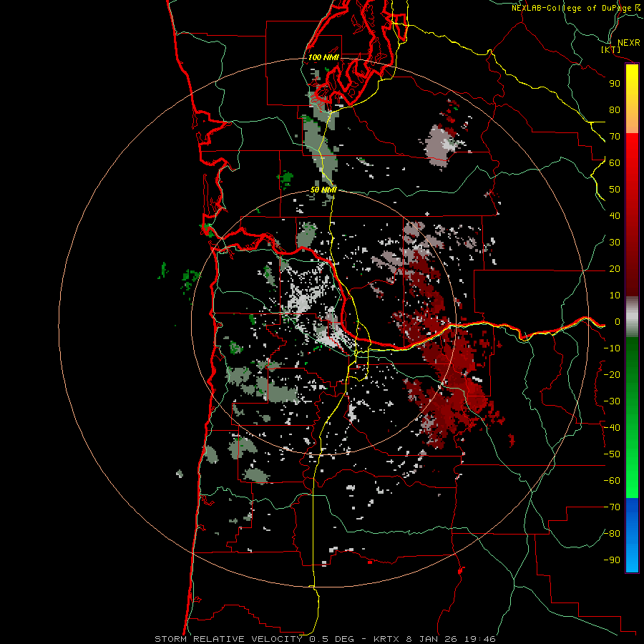Screen dimensions: 644x644
Task: Click the [KT] units label
Action: coord(611,49)
